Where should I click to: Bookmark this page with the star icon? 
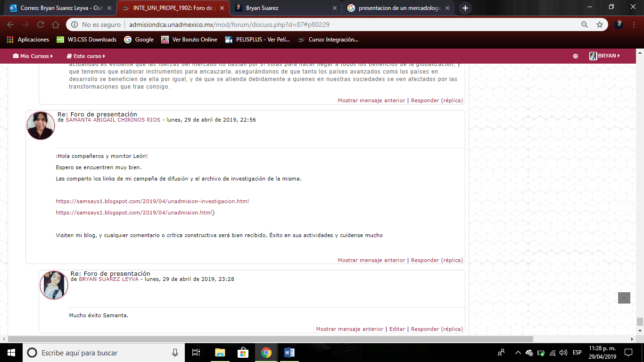pyautogui.click(x=600, y=25)
